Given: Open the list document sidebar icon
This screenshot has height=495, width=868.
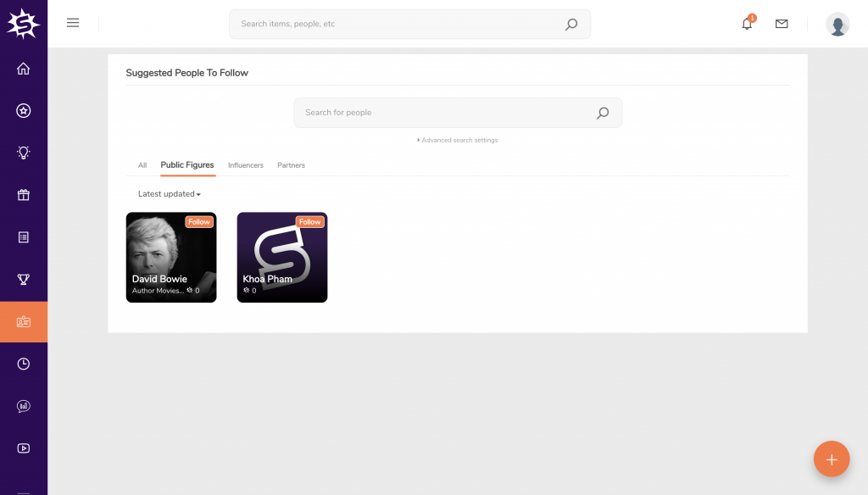Looking at the screenshot, I should pyautogui.click(x=23, y=237).
